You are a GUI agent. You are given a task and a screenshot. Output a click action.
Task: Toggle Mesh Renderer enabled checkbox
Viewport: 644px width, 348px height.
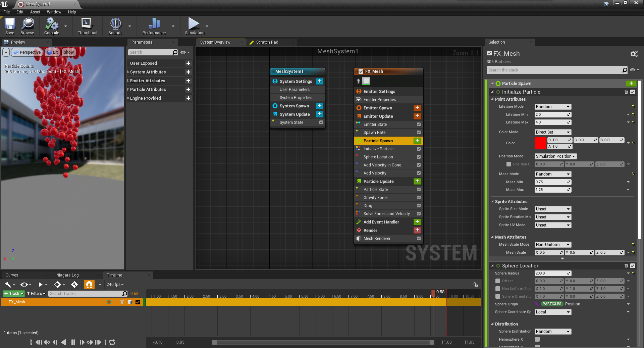(x=419, y=239)
